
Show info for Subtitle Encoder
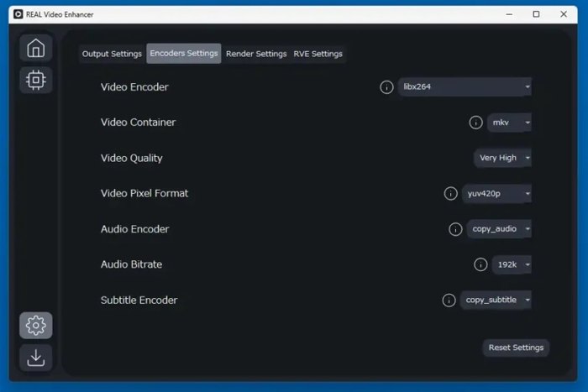(449, 301)
